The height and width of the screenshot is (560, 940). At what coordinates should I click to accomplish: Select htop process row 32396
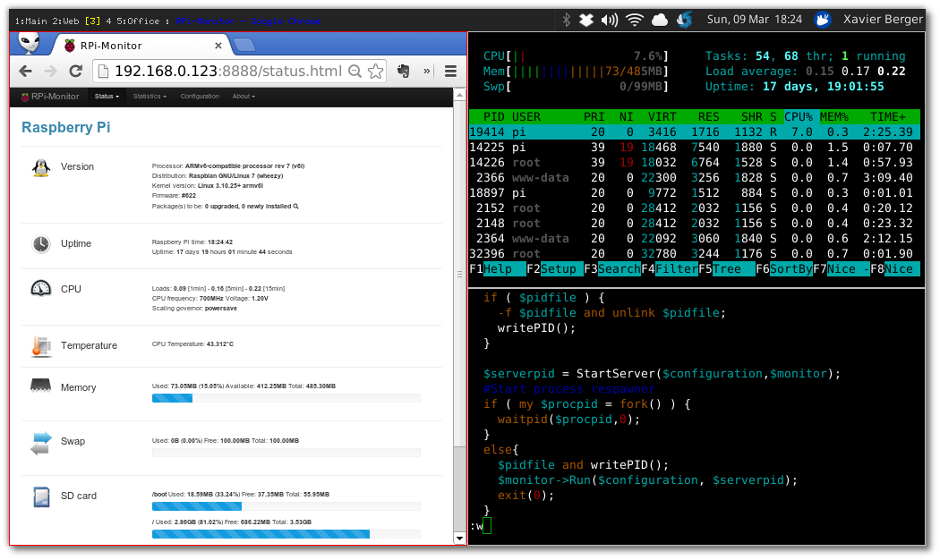(x=694, y=253)
